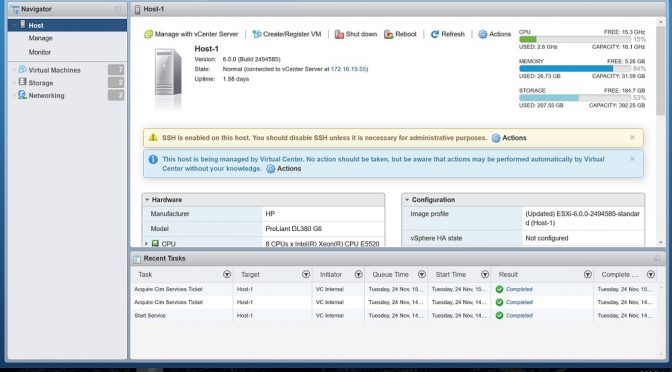
Task: Click the Storage count badge 2
Action: [x=116, y=83]
